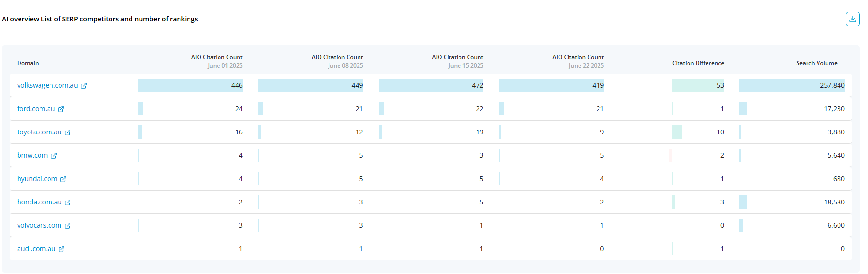Screen dimensions: 868x274
Task: Click the download export icon
Action: pyautogui.click(x=852, y=19)
